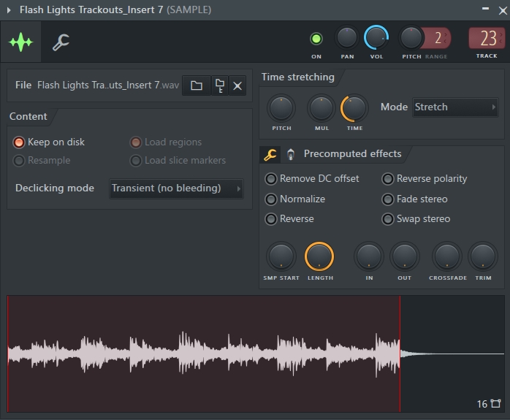
Task: Click the VOL knob
Action: (376, 38)
